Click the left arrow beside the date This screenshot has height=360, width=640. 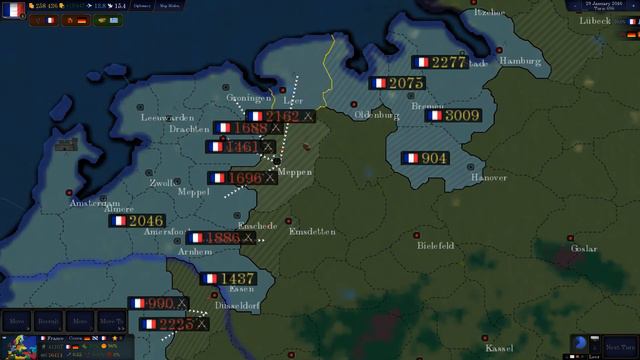coord(575,6)
